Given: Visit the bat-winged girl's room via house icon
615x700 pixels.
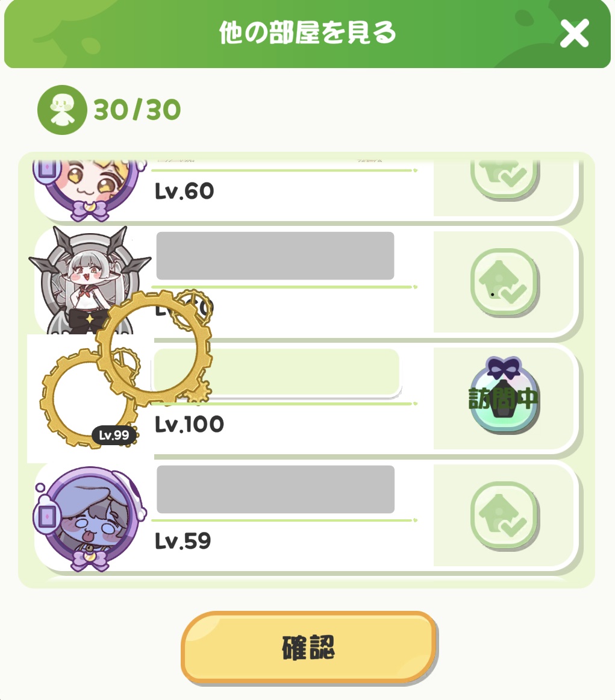Looking at the screenshot, I should click(x=505, y=282).
